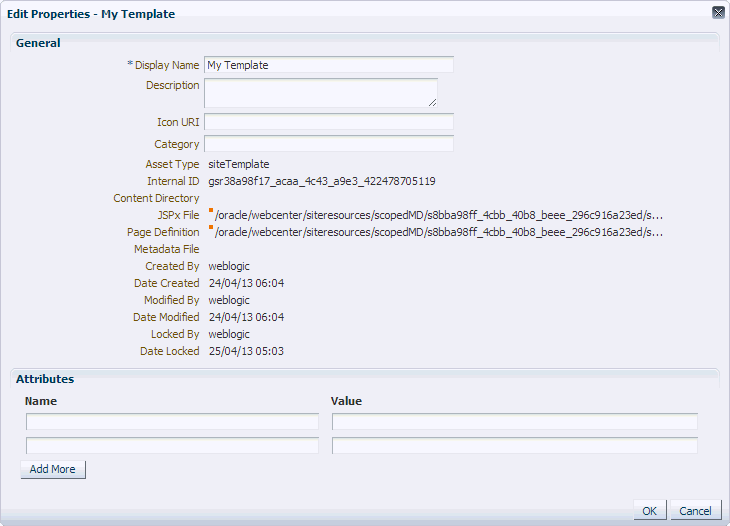Click the orange marker beside the JSPx File path
Screen dimensions: 730x526
coord(211,210)
